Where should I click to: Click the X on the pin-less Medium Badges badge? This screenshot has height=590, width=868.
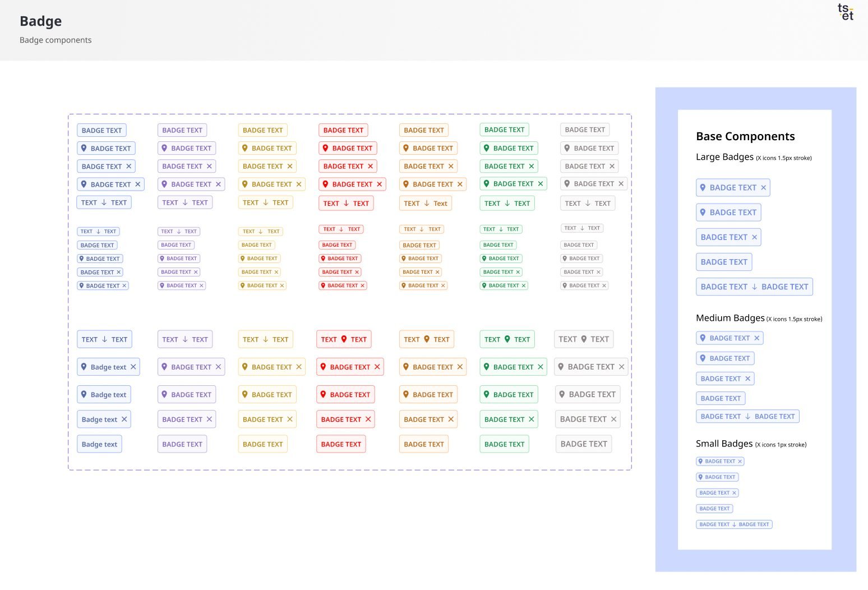click(747, 379)
